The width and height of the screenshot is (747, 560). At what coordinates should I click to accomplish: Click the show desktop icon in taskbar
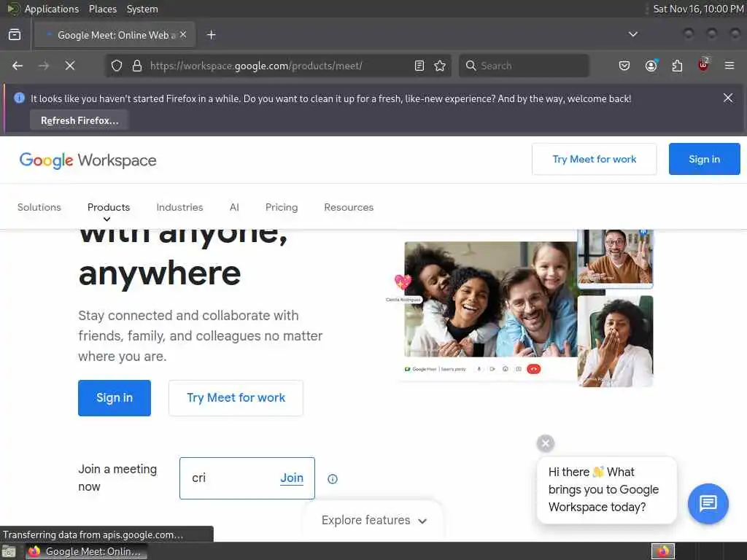pyautogui.click(x=9, y=552)
